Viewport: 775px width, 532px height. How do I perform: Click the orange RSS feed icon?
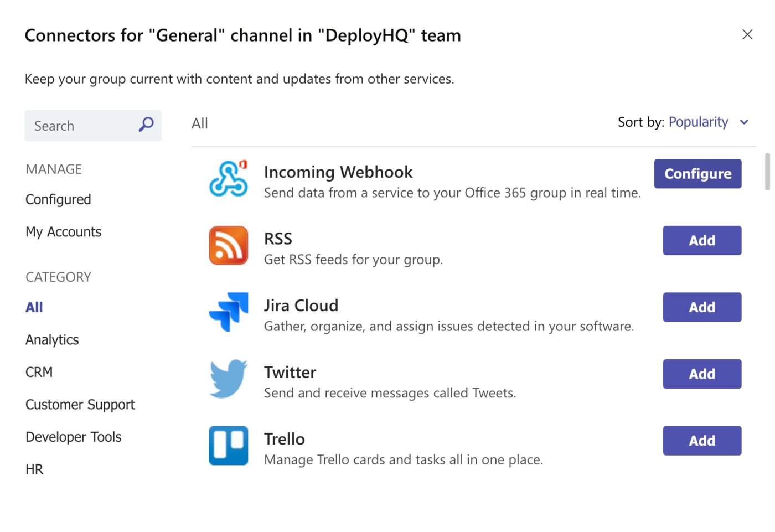coord(228,245)
